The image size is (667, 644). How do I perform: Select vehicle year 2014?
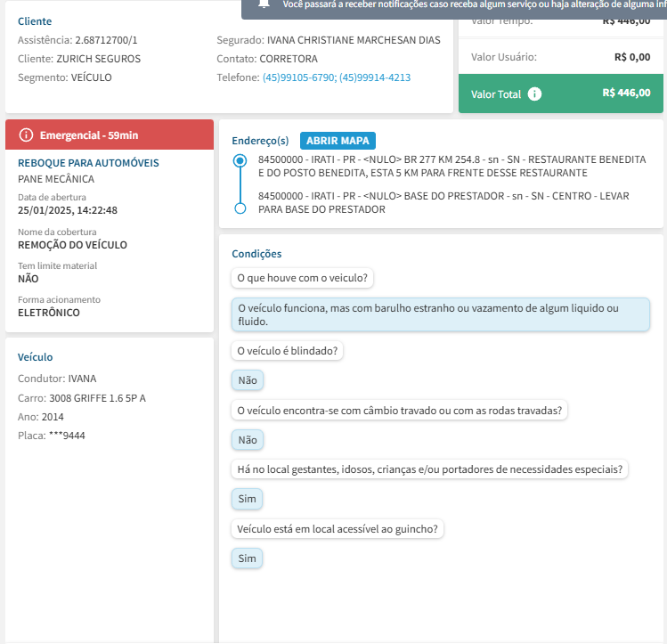pos(53,417)
